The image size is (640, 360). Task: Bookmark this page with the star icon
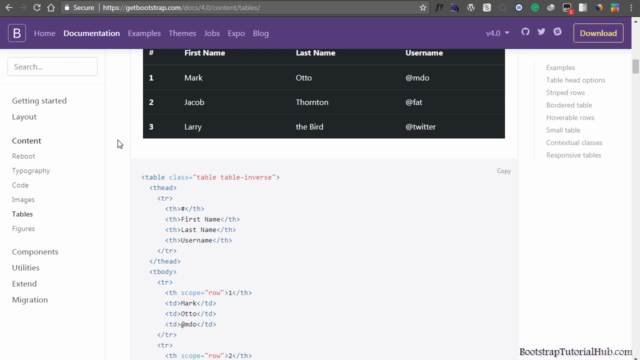423,7
